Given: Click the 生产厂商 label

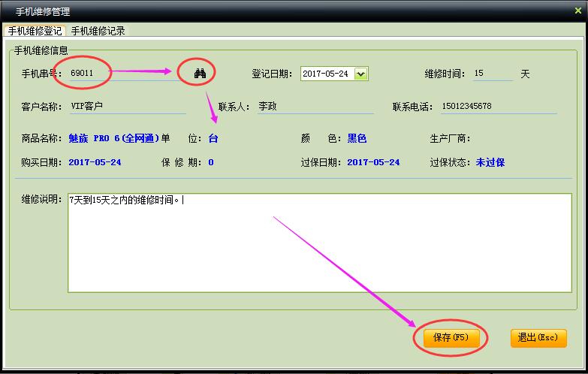Looking at the screenshot, I should [450, 139].
